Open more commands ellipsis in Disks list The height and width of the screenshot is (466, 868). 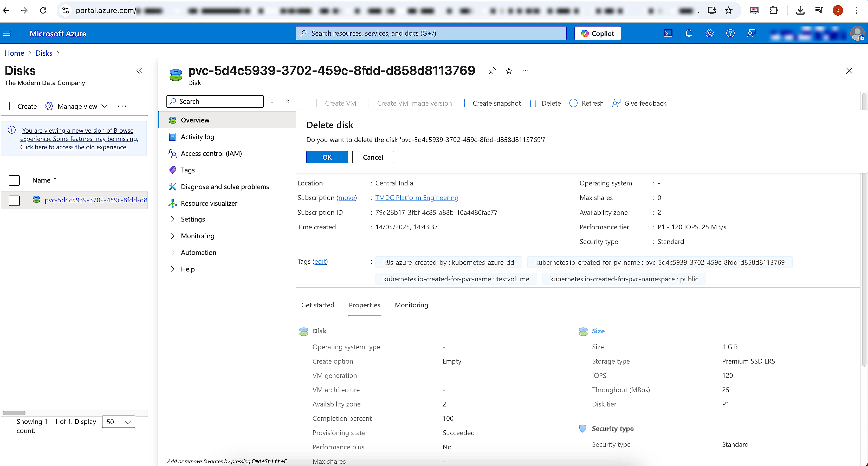[x=122, y=106]
